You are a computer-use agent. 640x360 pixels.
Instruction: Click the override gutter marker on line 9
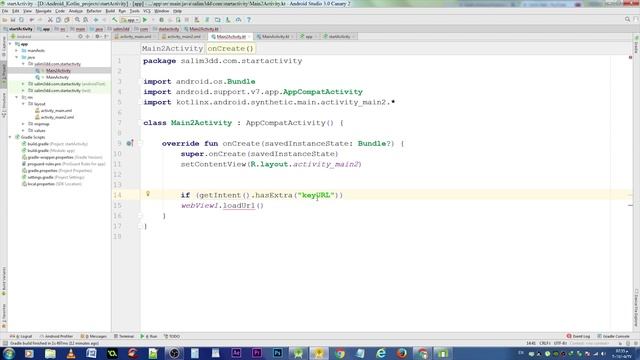(x=129, y=143)
